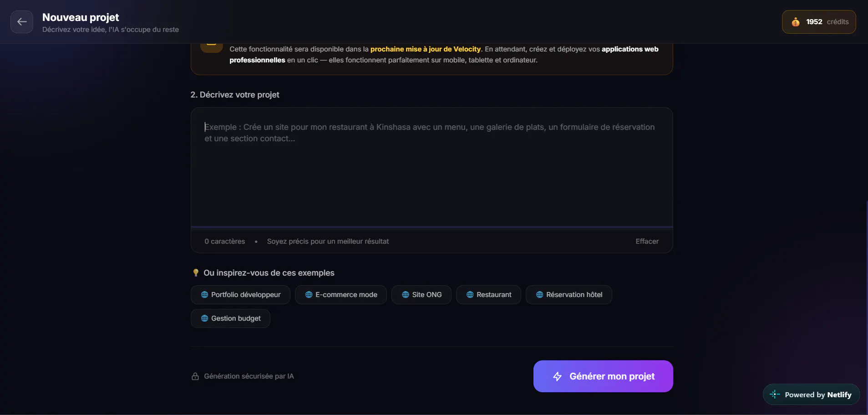Click 'Ou inspirez-vous de ces exemples' heading
The height and width of the screenshot is (415, 868).
point(269,273)
